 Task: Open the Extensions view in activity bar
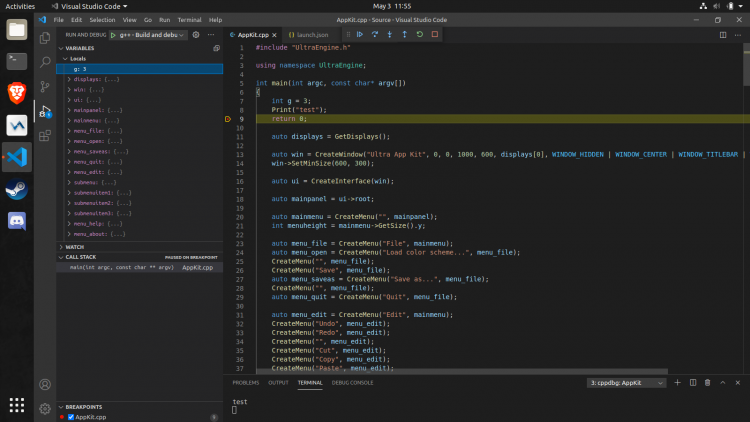coord(45,135)
